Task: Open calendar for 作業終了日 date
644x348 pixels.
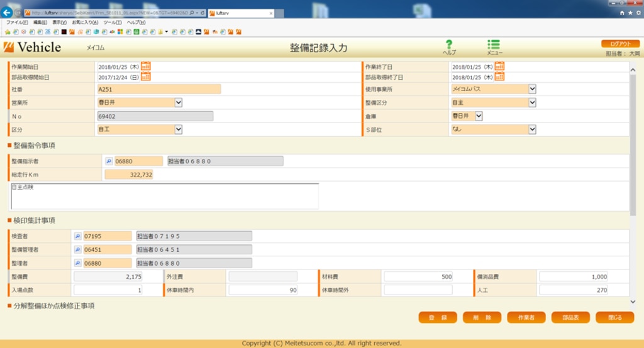Action: [499, 66]
